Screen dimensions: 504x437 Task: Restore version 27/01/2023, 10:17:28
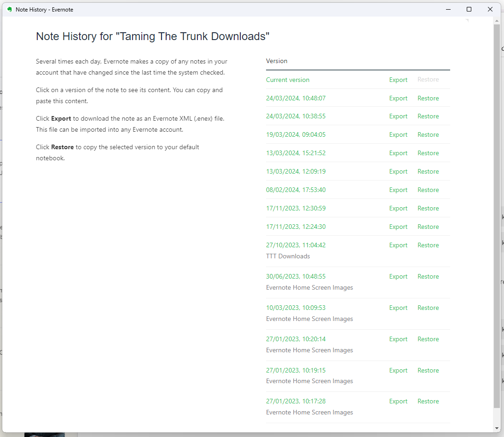[x=428, y=401]
